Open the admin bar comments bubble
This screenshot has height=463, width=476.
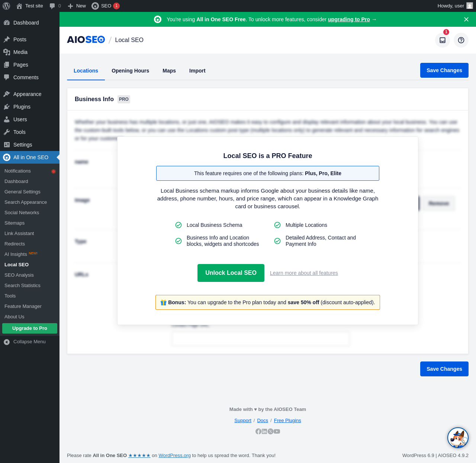coord(52,6)
